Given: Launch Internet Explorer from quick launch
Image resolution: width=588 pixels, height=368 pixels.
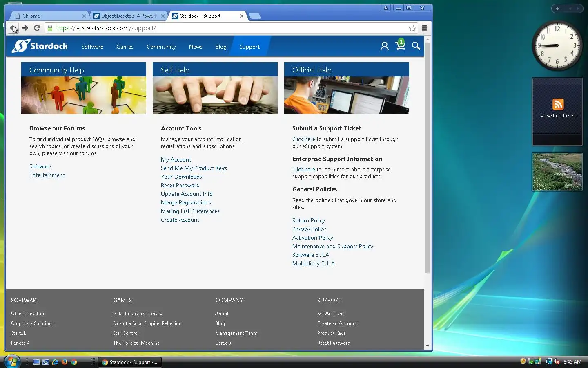Looking at the screenshot, I should point(55,362).
